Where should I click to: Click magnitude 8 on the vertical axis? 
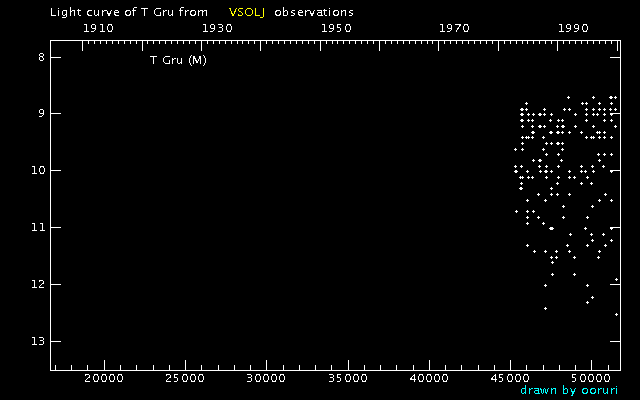41,57
